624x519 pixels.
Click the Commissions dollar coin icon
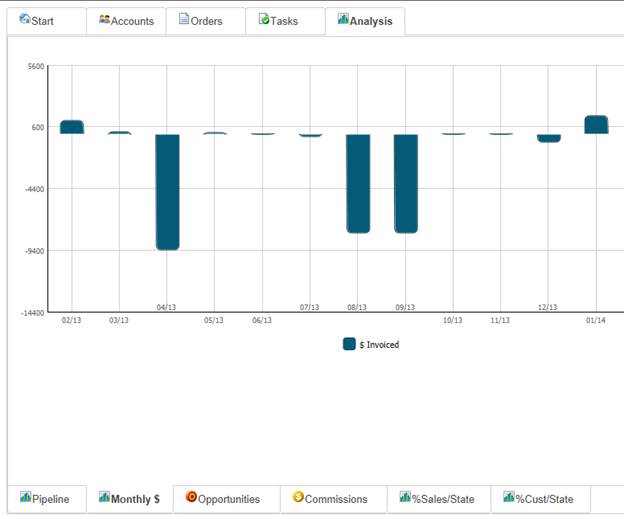pyautogui.click(x=298, y=497)
